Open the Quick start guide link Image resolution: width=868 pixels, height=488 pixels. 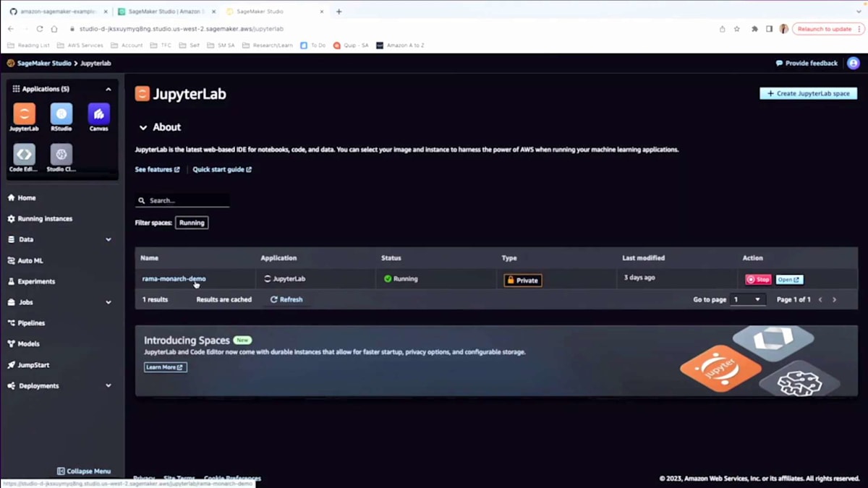pyautogui.click(x=222, y=169)
